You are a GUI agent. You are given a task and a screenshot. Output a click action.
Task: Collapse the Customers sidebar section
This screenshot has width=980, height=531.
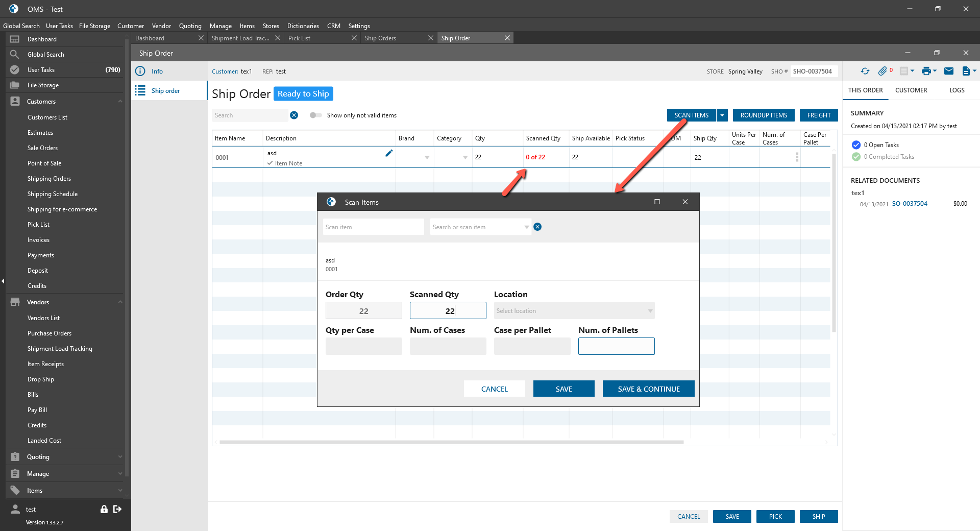pos(120,102)
